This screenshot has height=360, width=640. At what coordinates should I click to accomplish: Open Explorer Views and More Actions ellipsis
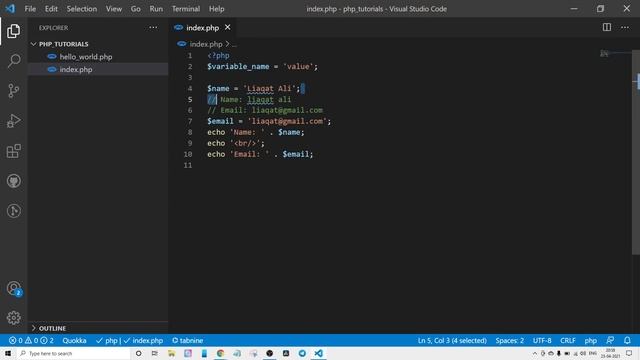[x=153, y=27]
